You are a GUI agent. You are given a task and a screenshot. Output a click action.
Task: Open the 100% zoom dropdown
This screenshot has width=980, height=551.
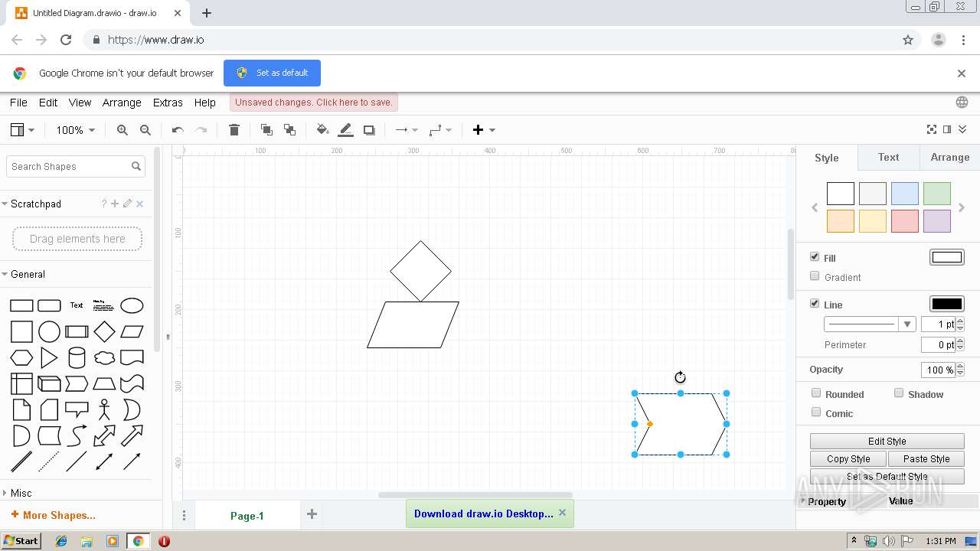[75, 130]
